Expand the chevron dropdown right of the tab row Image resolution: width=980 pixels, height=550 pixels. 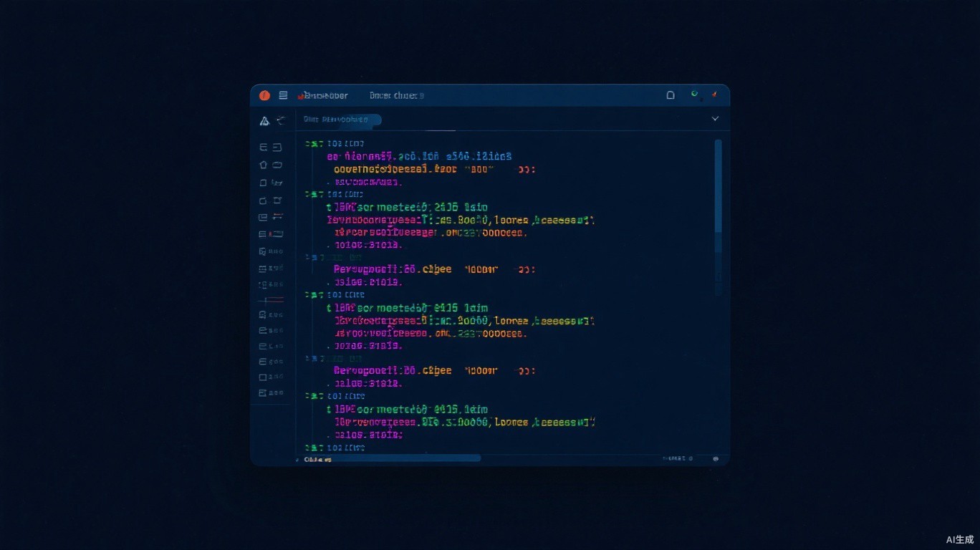(715, 119)
